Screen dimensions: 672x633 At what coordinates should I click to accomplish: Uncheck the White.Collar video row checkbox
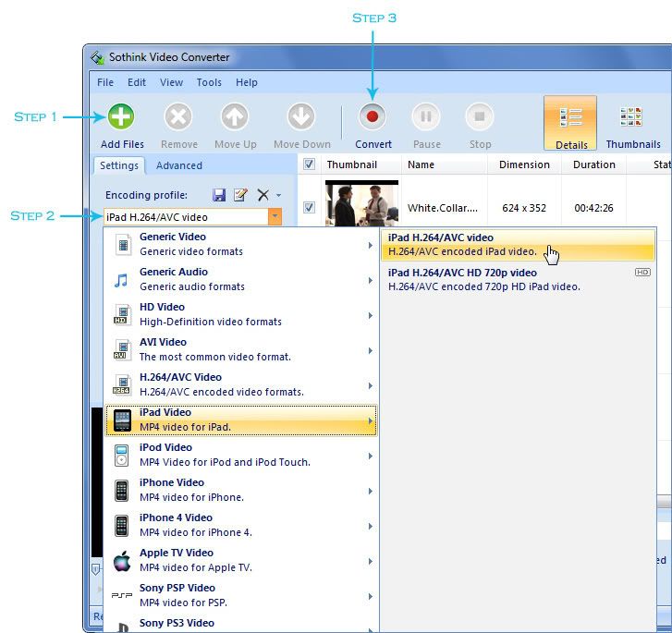coord(309,207)
